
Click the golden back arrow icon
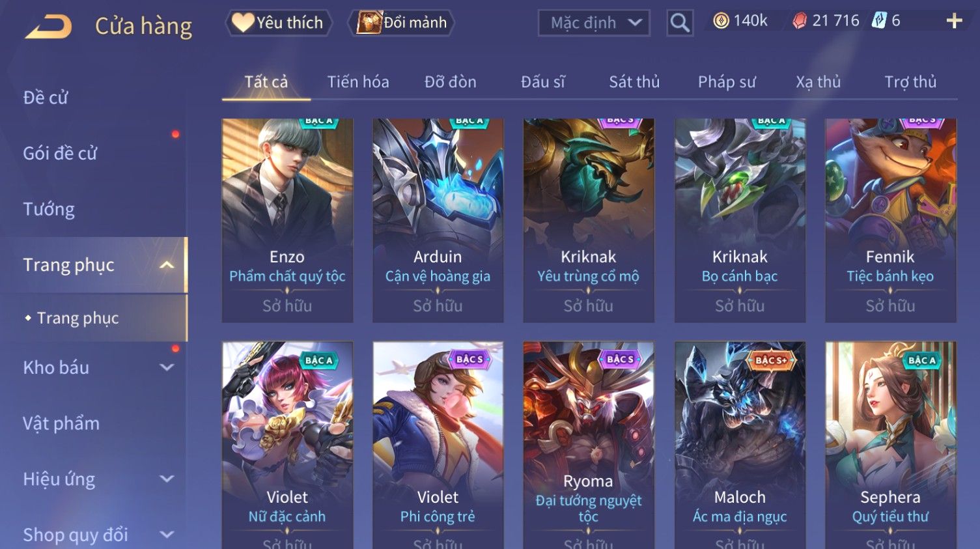click(x=48, y=26)
